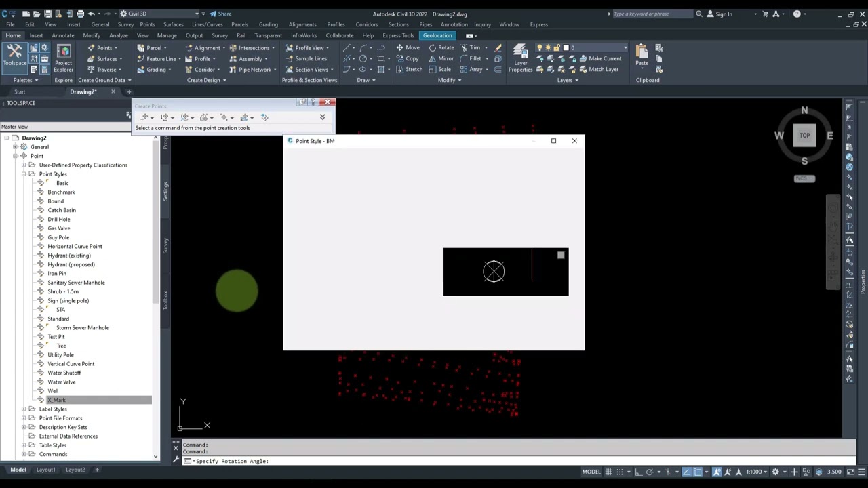Toggle drawing grid display in status bar

coord(608,472)
